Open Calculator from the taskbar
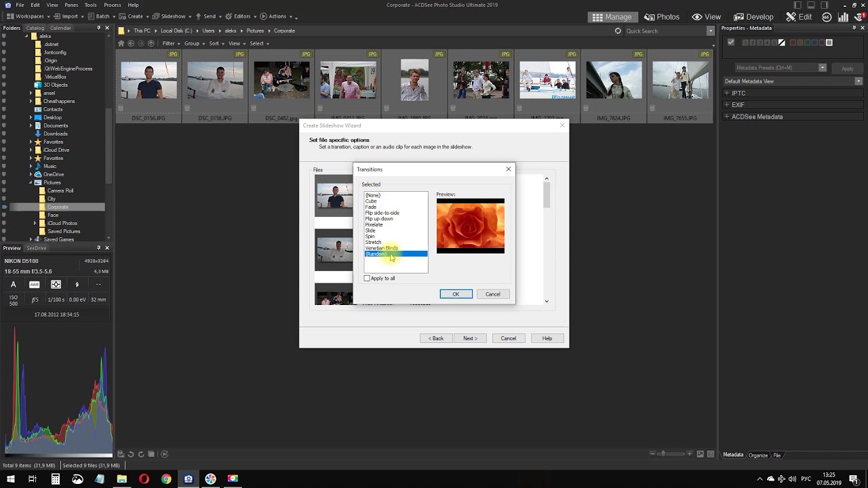The height and width of the screenshot is (488, 868). tap(55, 479)
